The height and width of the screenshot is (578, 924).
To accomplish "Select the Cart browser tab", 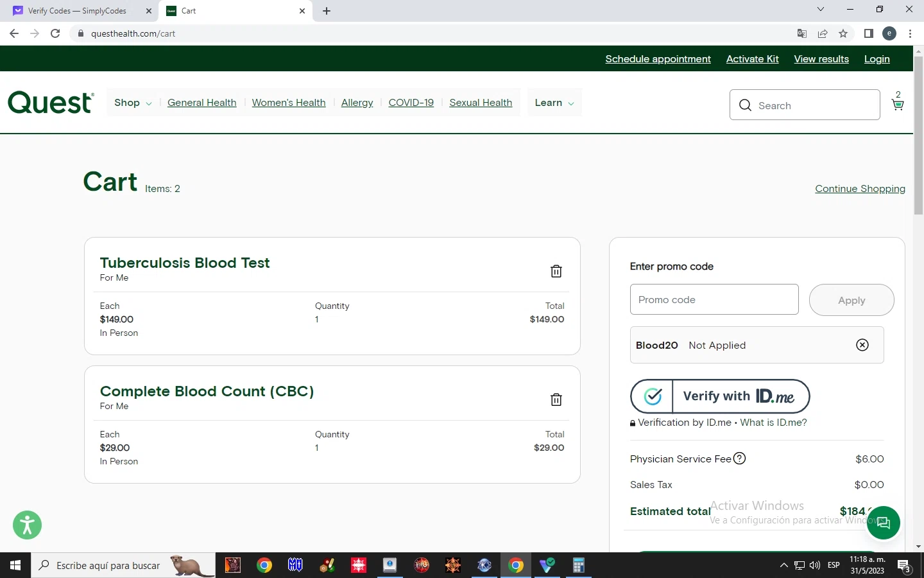I will tap(235, 11).
